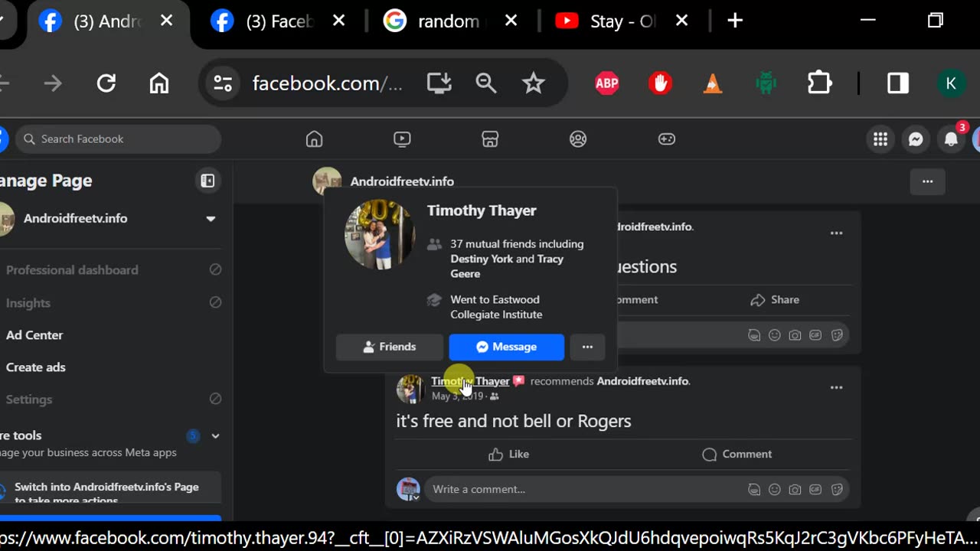This screenshot has height=551, width=980.
Task: Open the Chrome profile K avatar
Action: 951,83
